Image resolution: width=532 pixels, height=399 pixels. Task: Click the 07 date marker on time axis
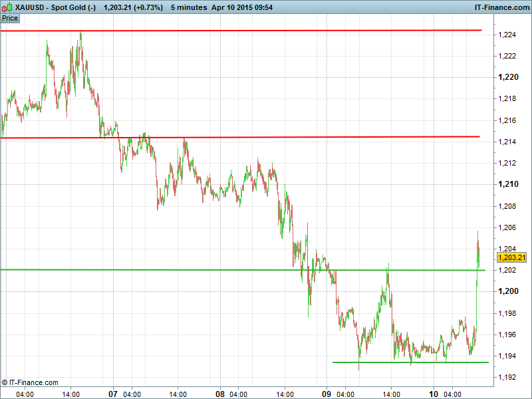coord(113,394)
